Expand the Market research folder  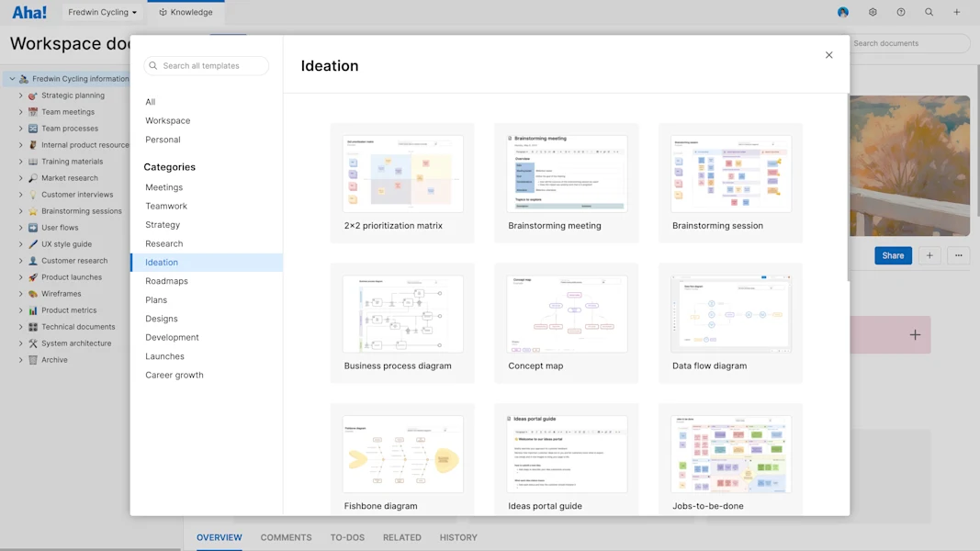[20, 178]
